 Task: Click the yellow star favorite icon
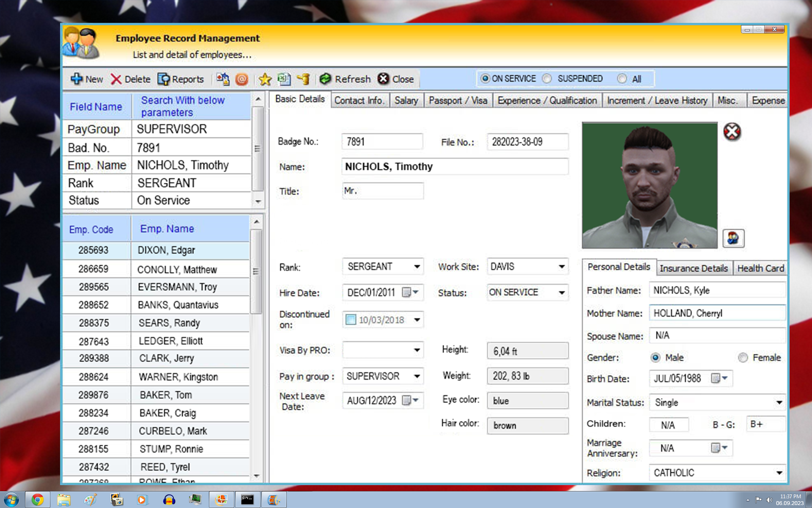coord(265,79)
